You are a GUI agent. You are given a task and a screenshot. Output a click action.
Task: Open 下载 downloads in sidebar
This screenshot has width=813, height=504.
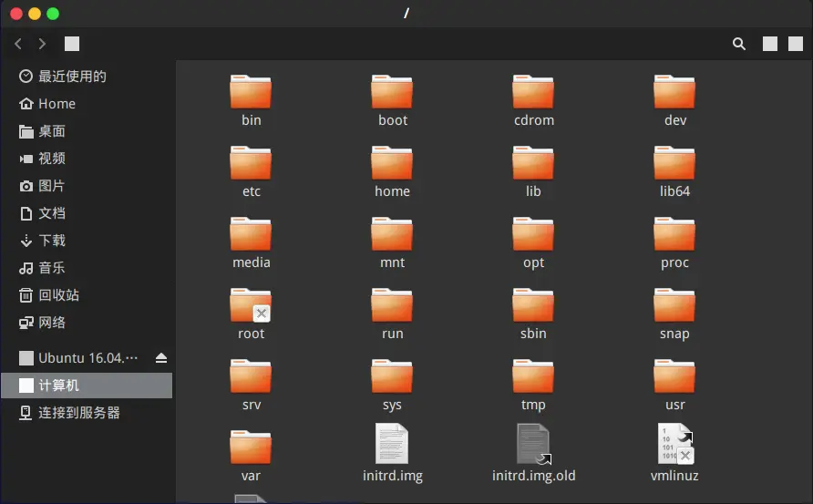coord(87,241)
